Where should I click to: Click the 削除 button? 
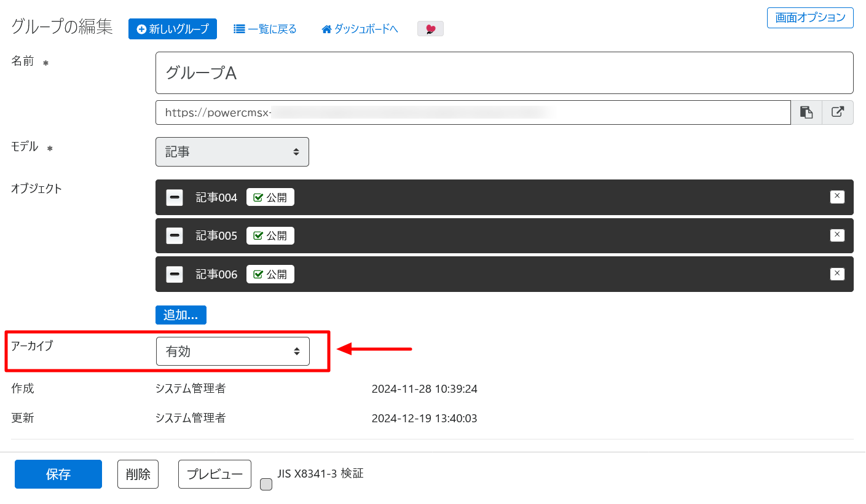click(138, 474)
